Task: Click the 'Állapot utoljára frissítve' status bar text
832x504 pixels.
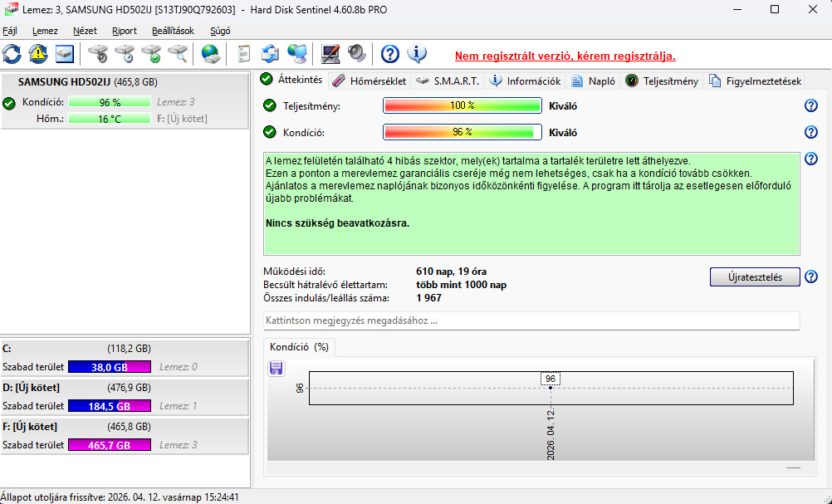Action: tap(120, 497)
